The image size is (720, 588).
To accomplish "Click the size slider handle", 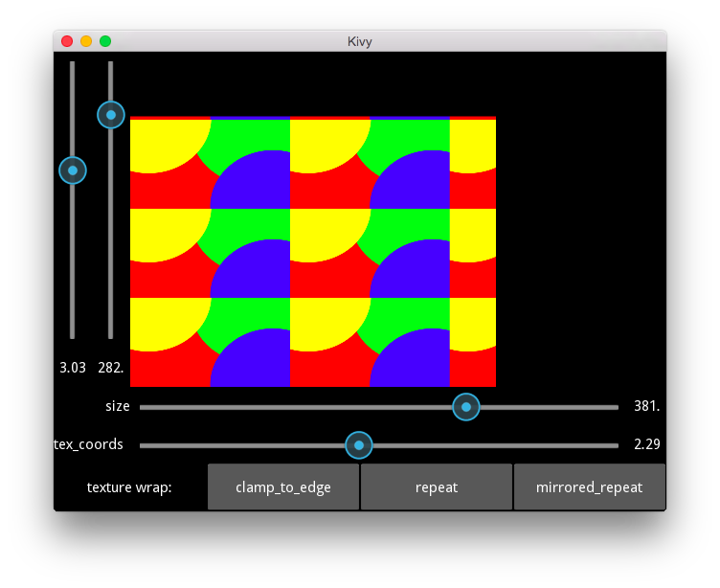I will pos(466,407).
